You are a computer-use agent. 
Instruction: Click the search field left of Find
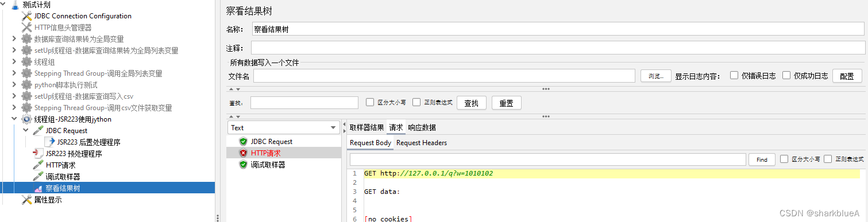pyautogui.click(x=548, y=159)
